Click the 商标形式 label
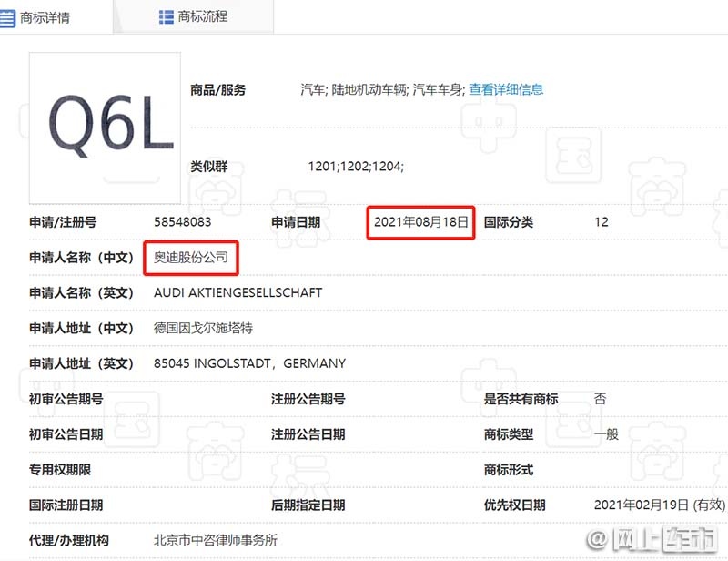The height and width of the screenshot is (561, 728). 509,469
